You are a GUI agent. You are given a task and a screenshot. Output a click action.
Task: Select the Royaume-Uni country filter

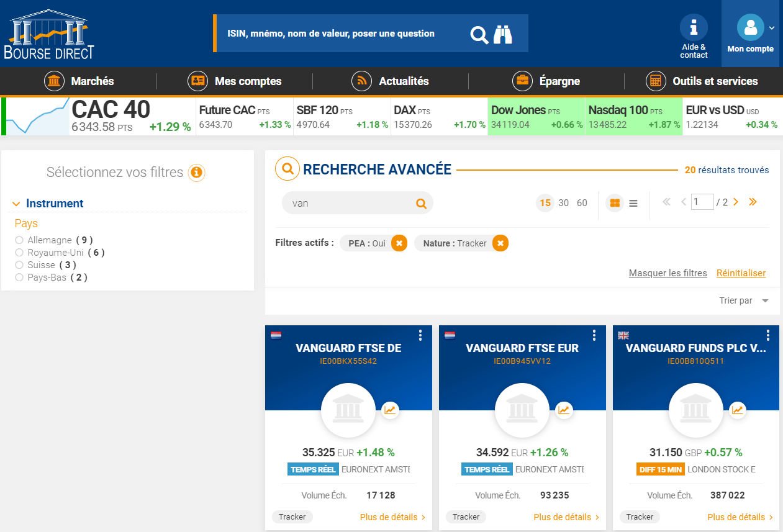(19, 253)
